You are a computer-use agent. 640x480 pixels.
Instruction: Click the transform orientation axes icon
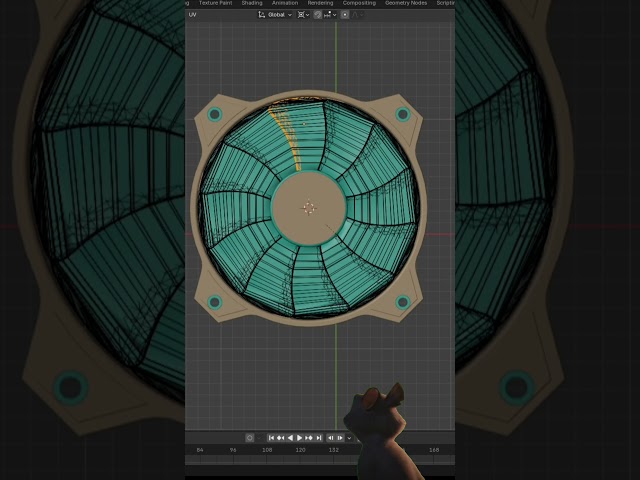pyautogui.click(x=261, y=15)
